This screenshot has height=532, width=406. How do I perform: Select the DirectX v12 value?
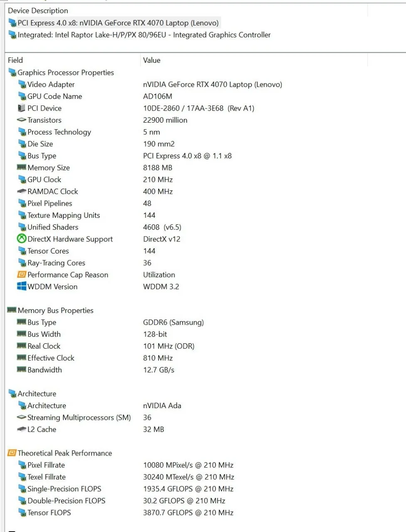pyautogui.click(x=162, y=239)
